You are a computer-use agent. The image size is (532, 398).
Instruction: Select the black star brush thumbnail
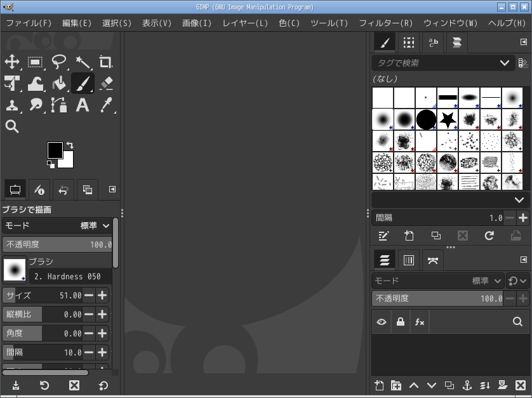pyautogui.click(x=448, y=119)
